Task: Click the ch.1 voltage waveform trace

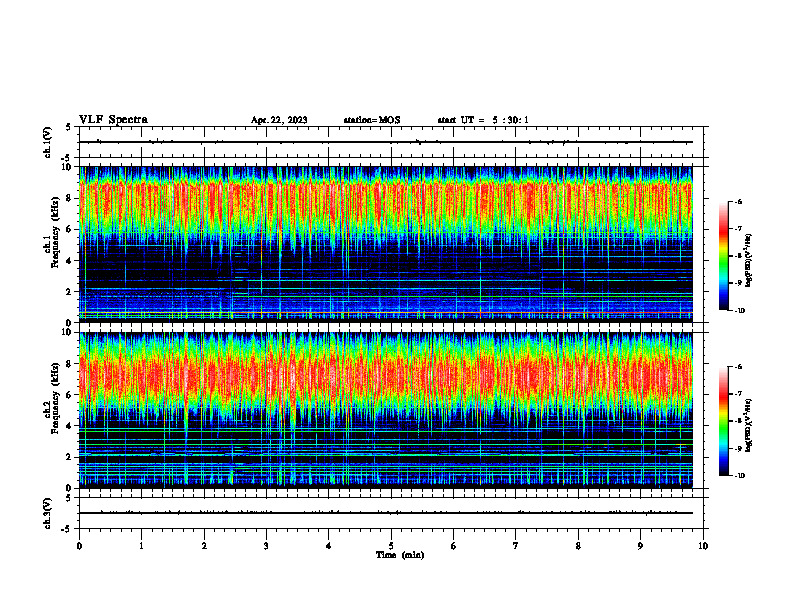Action: tap(386, 142)
